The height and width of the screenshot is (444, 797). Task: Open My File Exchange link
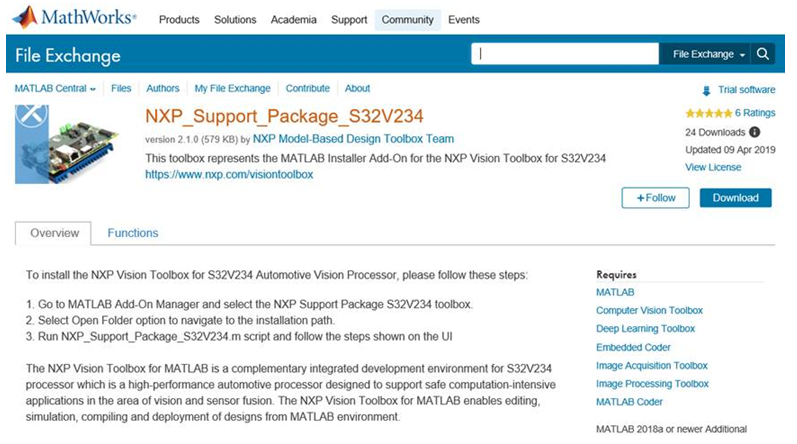[x=232, y=88]
